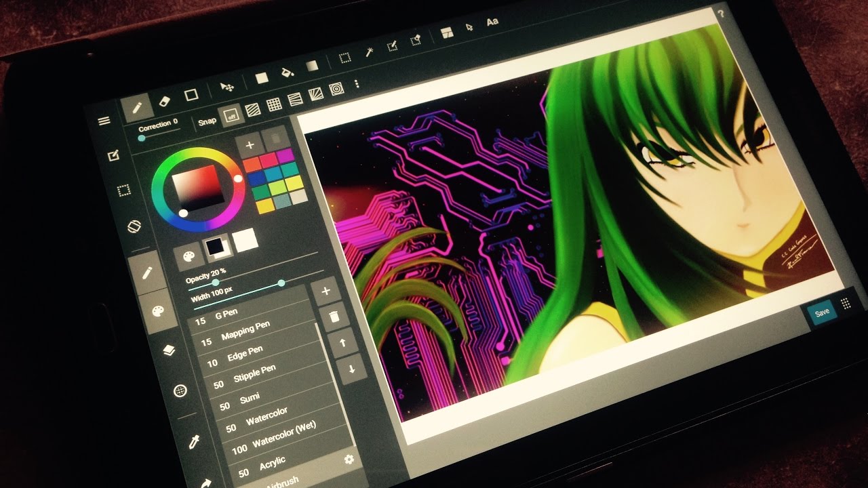Screen dimensions: 868x488
Task: Select the Eraser tool
Action: click(165, 100)
